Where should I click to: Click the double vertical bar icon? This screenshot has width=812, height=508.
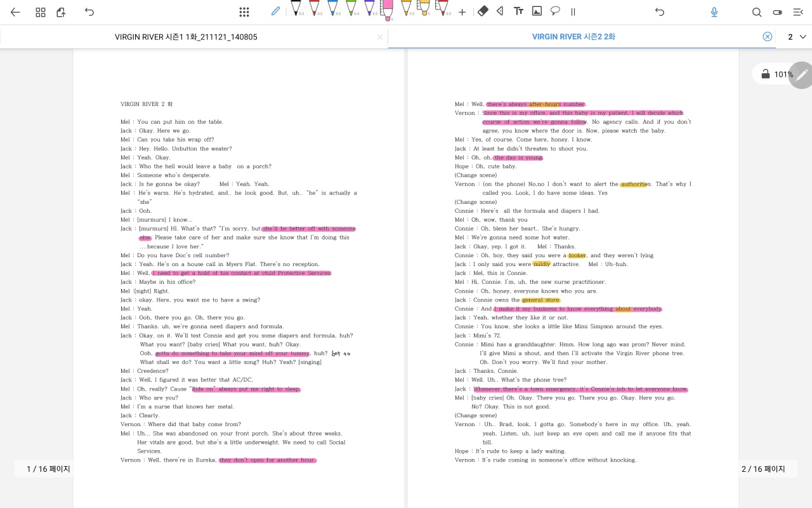point(573,12)
